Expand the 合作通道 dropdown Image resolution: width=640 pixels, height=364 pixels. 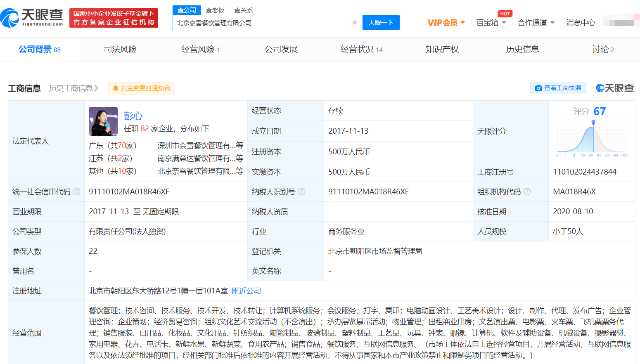(536, 23)
